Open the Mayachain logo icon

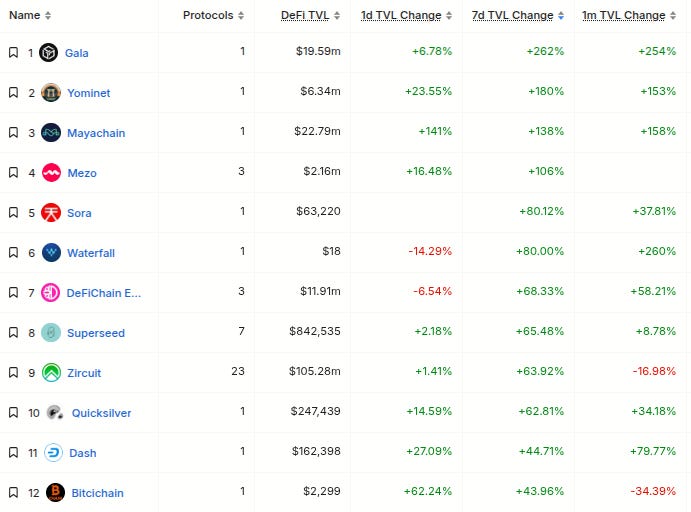pos(51,133)
